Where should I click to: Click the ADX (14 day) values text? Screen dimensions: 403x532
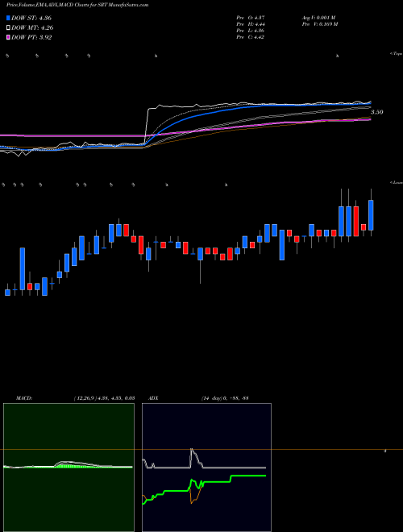225,398
